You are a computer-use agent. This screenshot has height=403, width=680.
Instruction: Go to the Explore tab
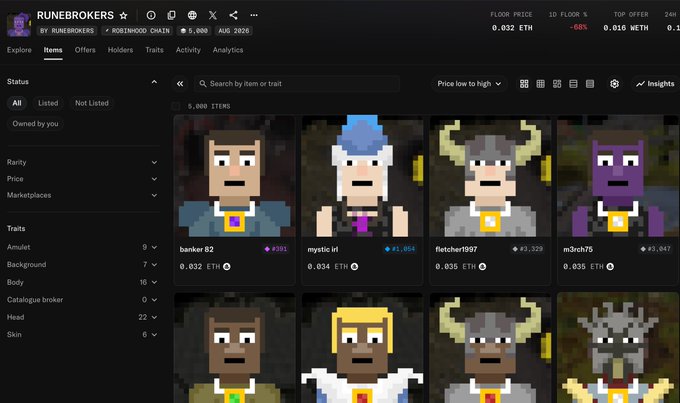click(19, 50)
